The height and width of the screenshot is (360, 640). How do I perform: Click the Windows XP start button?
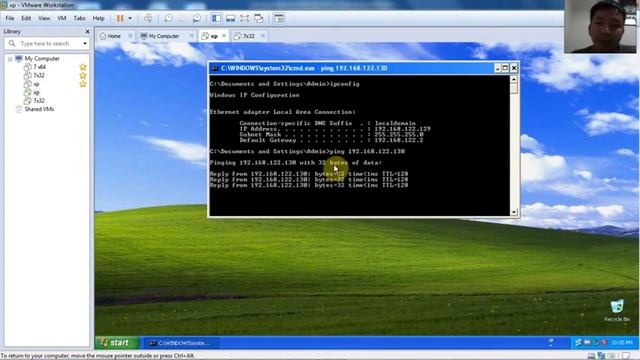[x=116, y=343]
